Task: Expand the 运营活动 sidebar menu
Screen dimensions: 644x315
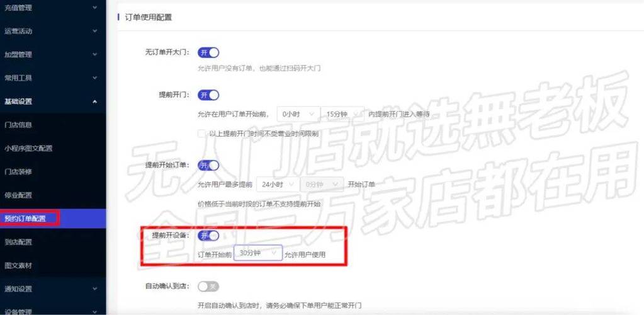Action: click(53, 31)
